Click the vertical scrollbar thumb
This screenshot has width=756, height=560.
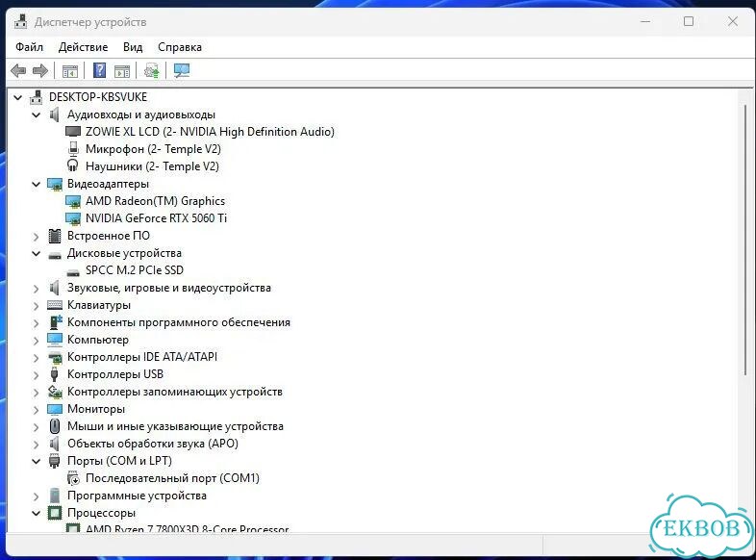(x=745, y=240)
